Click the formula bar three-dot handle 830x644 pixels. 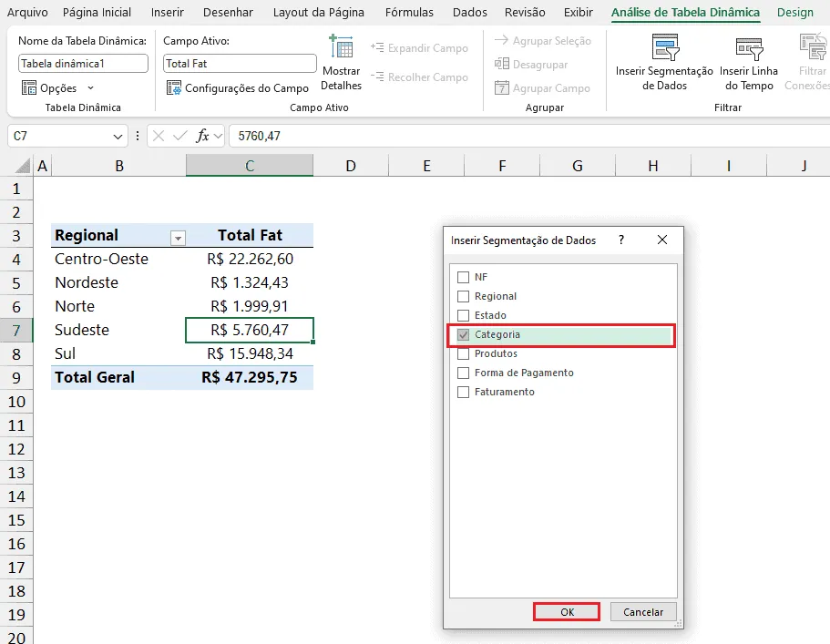coord(138,136)
